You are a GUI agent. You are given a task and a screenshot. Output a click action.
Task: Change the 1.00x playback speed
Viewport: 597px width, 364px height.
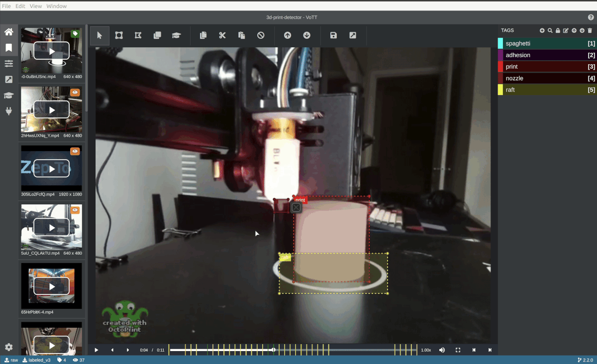coord(426,350)
